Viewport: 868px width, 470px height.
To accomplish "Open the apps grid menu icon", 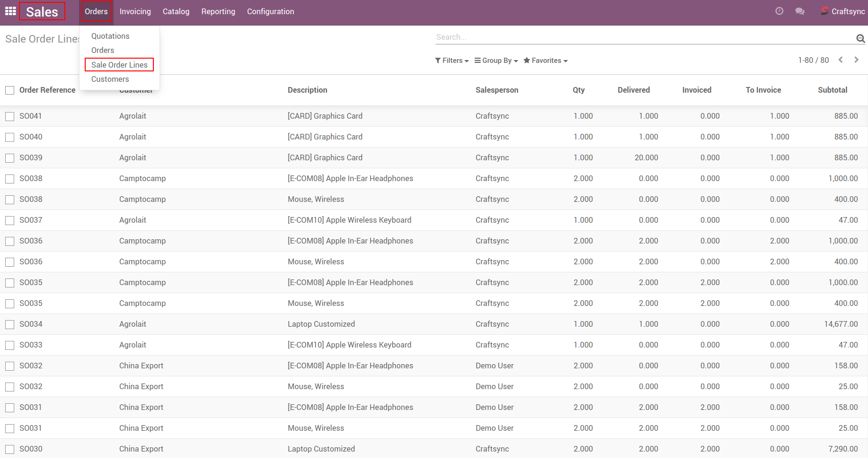I will pyautogui.click(x=10, y=11).
